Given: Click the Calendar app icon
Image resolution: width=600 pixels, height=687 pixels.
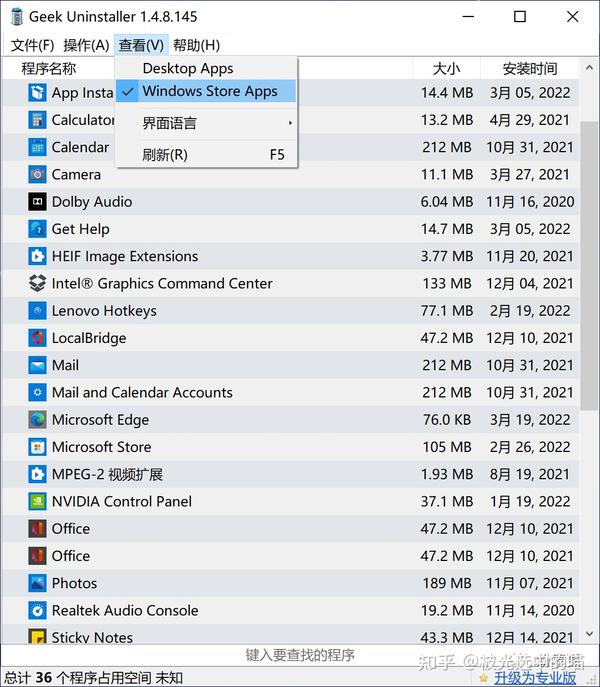Looking at the screenshot, I should (x=37, y=147).
